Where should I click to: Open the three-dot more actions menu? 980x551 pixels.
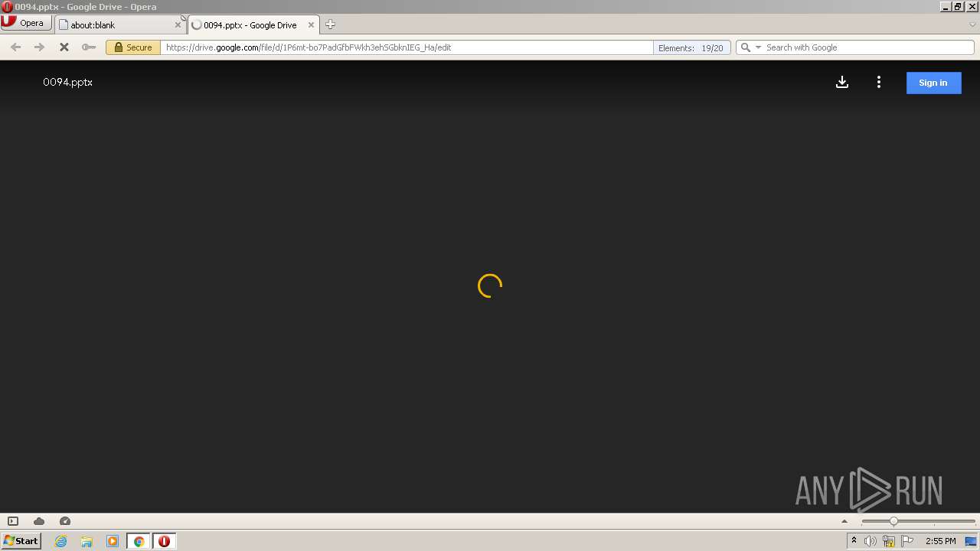879,82
